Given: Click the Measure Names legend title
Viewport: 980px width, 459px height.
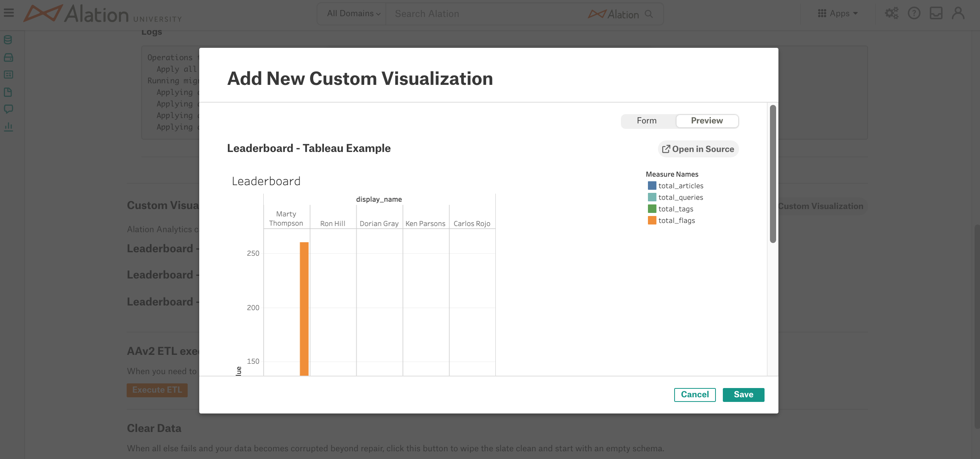Looking at the screenshot, I should (672, 174).
